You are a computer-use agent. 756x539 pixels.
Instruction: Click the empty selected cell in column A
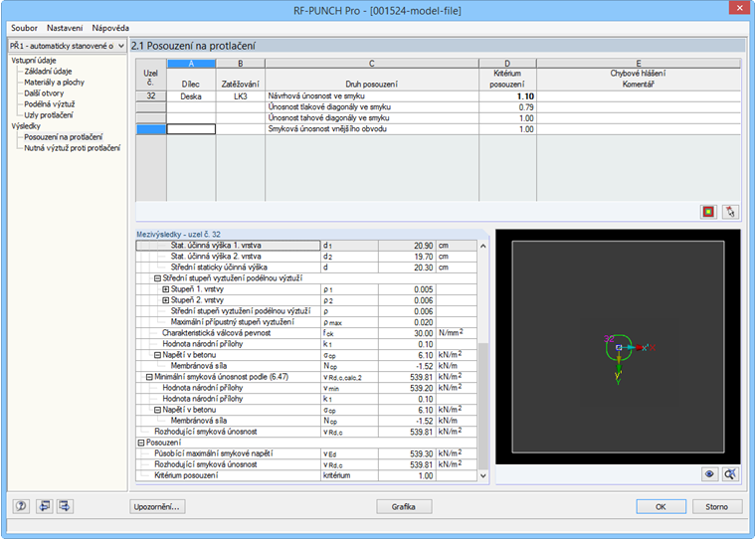pos(191,129)
